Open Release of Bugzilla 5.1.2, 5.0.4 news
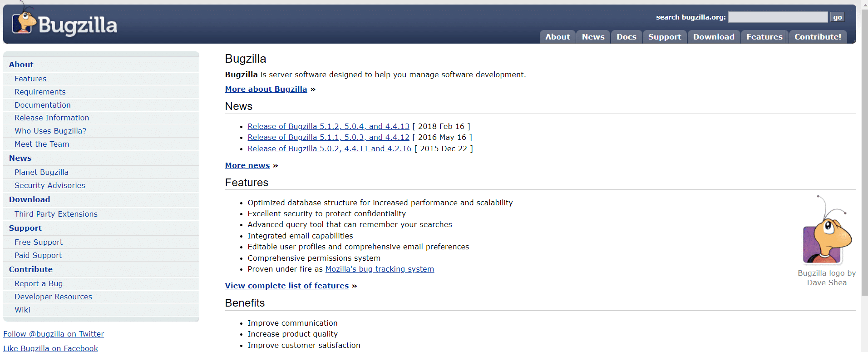This screenshot has width=868, height=352. pyautogui.click(x=328, y=126)
